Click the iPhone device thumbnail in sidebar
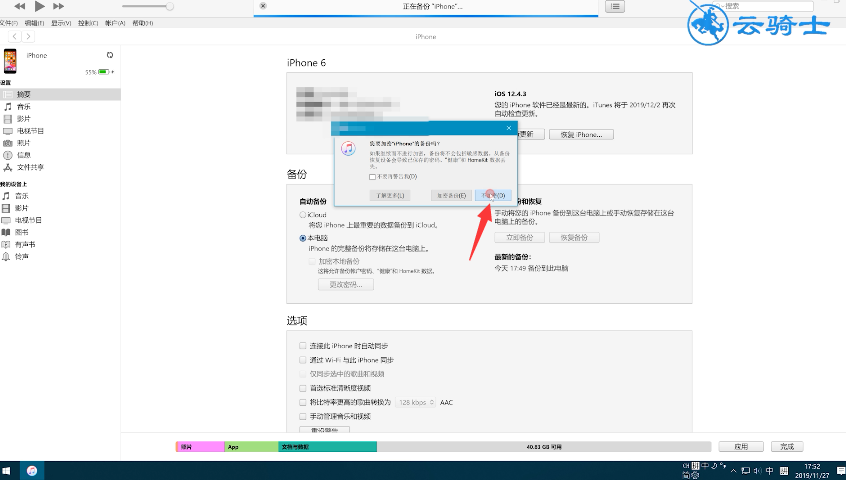Image resolution: width=846 pixels, height=480 pixels. (10, 61)
